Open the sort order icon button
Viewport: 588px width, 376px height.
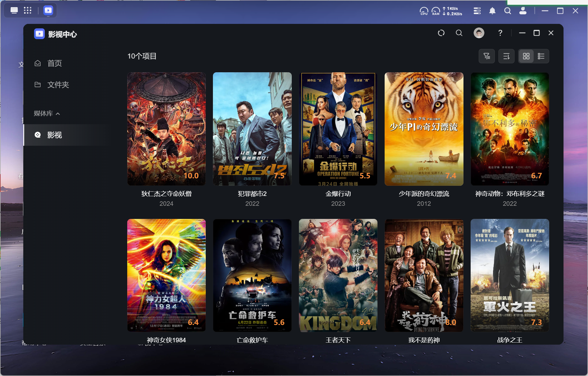point(506,56)
